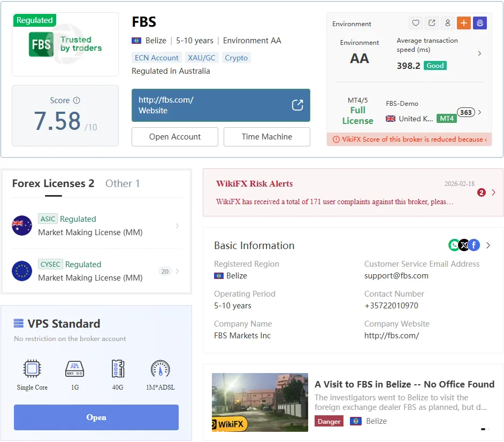Click the X (Twitter) social icon

(464, 245)
